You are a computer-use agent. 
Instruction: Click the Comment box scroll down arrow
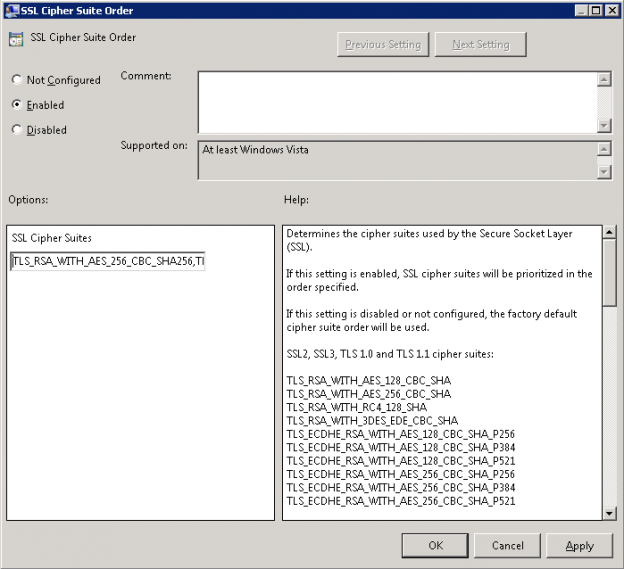click(604, 125)
